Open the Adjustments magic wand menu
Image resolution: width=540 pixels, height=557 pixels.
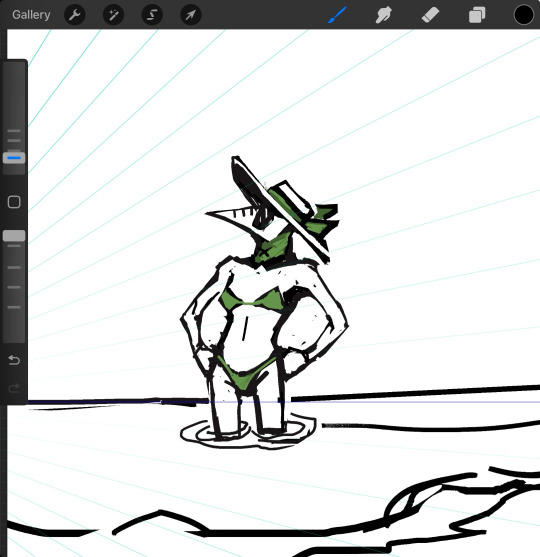pos(113,15)
